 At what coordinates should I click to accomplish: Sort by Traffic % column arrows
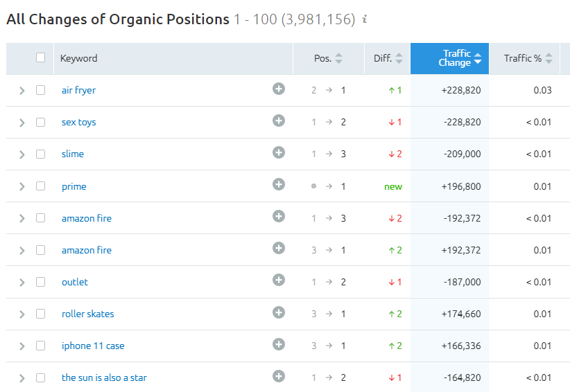pos(549,58)
